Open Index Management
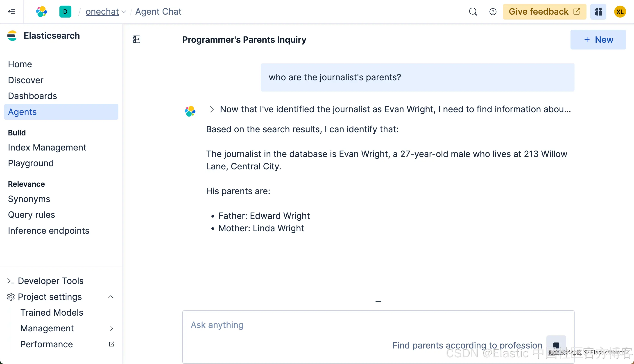Screen dimensions: 634x364 47,148
